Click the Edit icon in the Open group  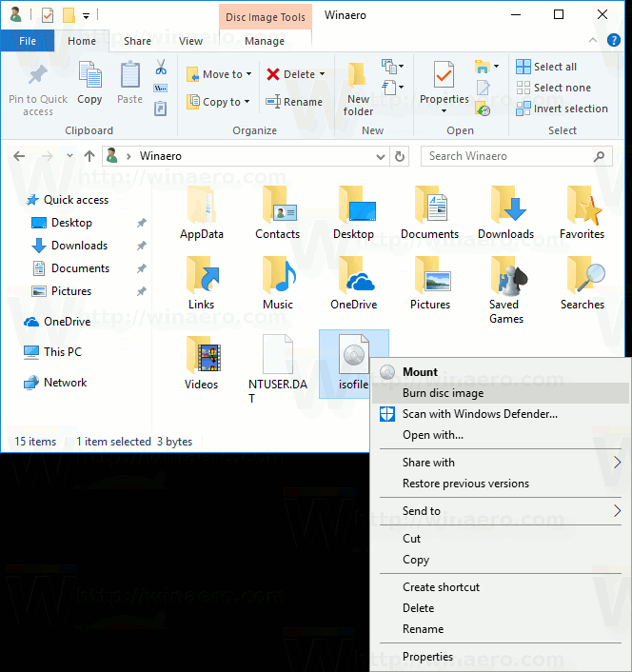click(483, 88)
